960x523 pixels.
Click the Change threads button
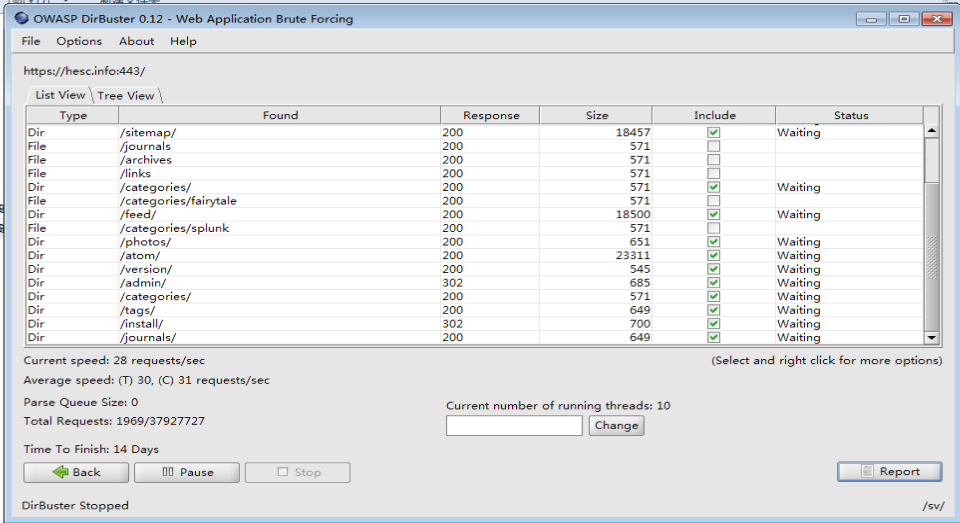click(616, 425)
